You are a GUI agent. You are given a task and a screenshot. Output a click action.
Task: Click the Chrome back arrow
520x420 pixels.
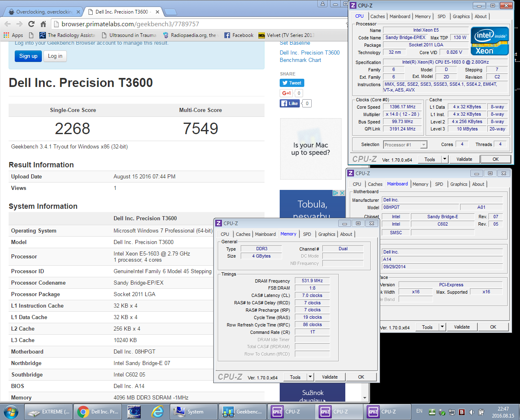point(7,24)
